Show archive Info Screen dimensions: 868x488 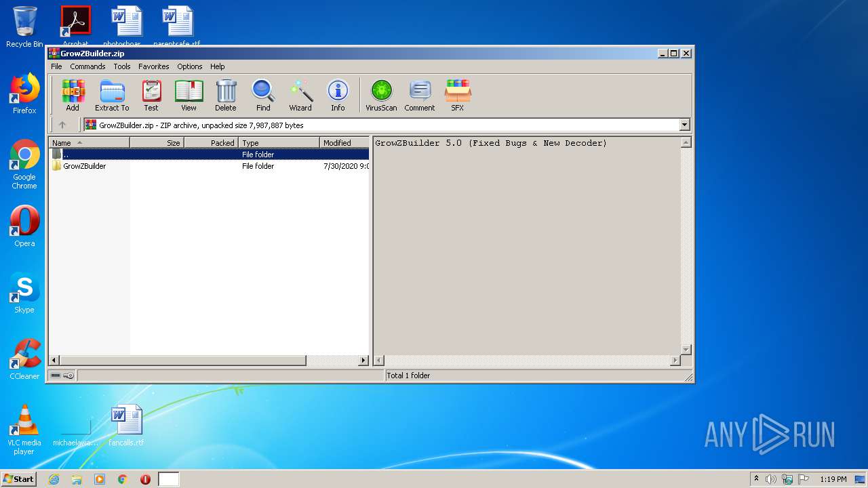[338, 95]
